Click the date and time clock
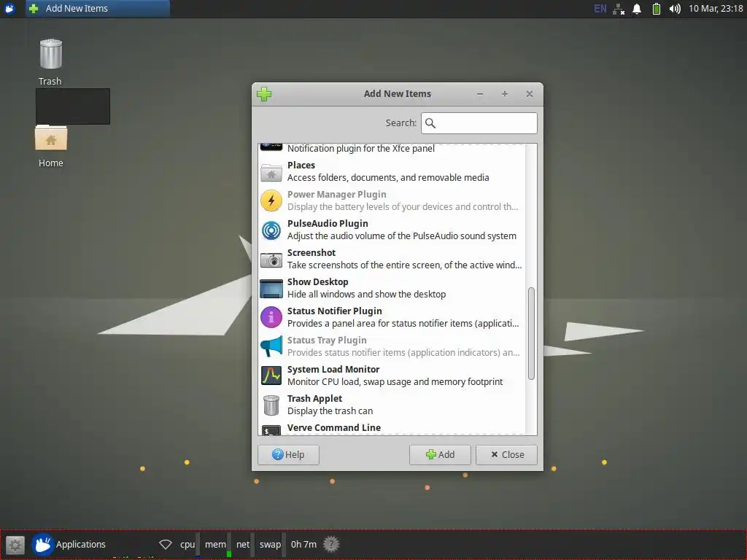 click(716, 9)
